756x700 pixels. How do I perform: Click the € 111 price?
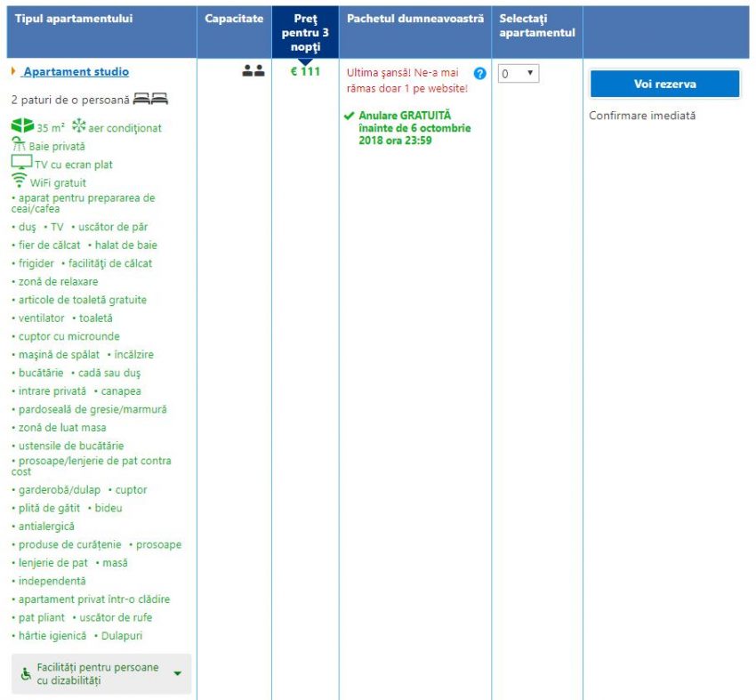[x=305, y=72]
